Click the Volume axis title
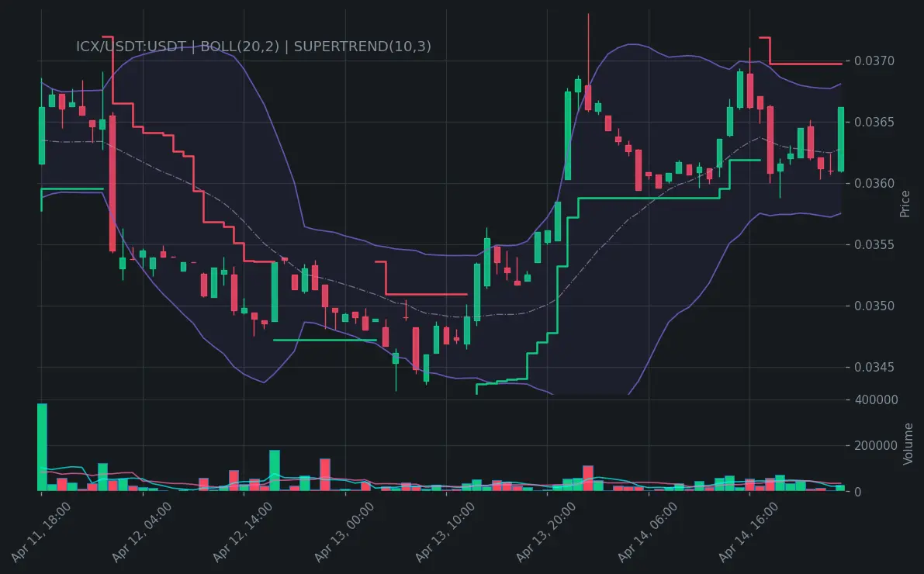 point(908,444)
